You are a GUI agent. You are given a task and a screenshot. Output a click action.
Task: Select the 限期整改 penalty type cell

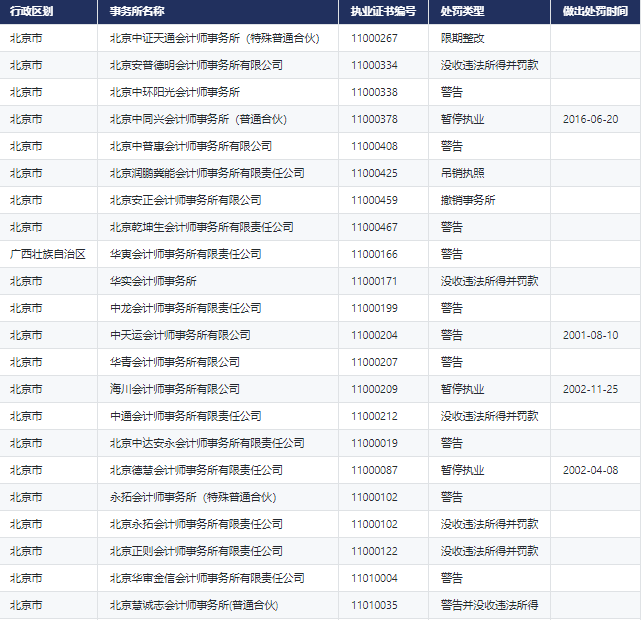coord(462,38)
